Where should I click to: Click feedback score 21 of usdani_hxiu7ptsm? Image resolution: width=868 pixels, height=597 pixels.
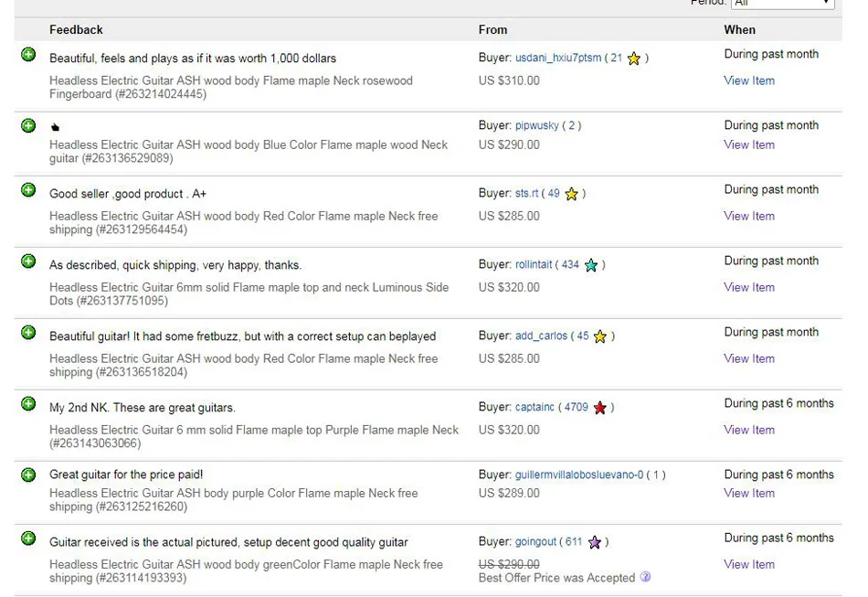pyautogui.click(x=616, y=58)
